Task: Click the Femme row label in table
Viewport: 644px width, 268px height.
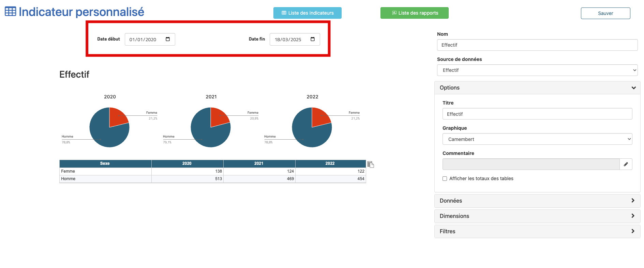Action: tap(68, 171)
